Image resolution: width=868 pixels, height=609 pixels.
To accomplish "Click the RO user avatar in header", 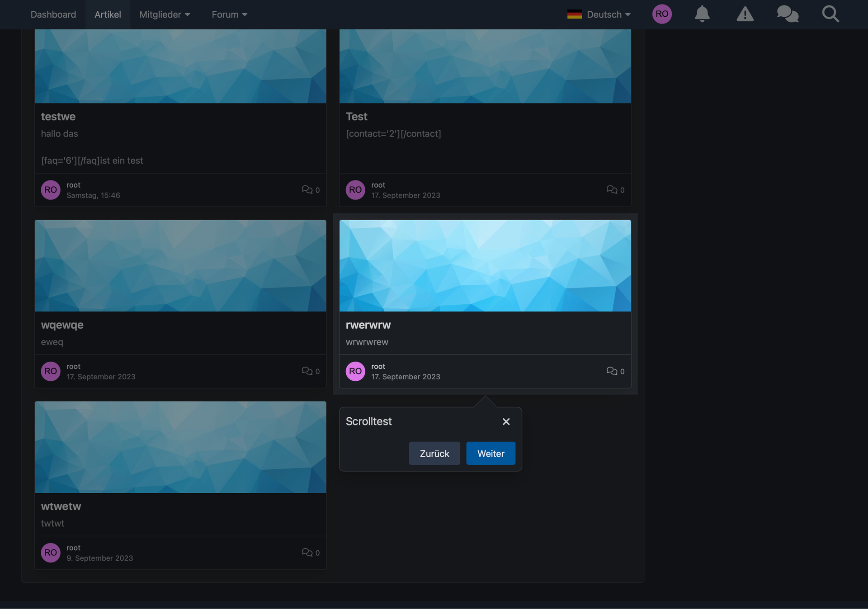I will [662, 14].
